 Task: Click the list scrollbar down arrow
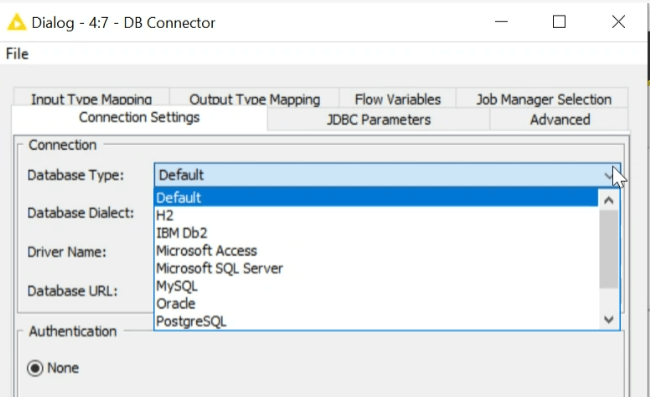(x=609, y=320)
